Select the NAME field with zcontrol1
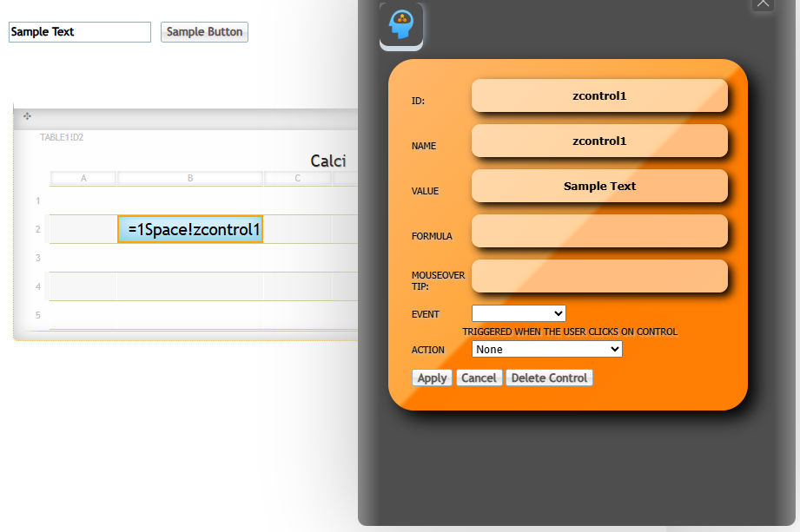The width and height of the screenshot is (800, 532). [599, 141]
